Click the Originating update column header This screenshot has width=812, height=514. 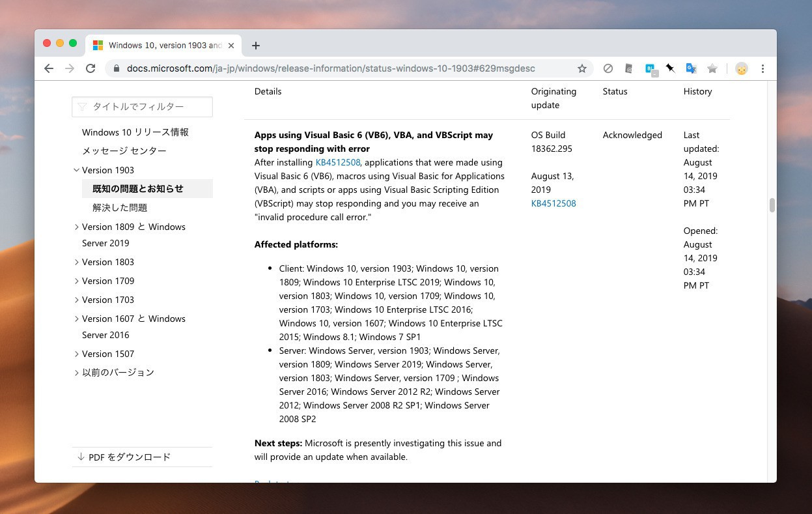coord(553,98)
